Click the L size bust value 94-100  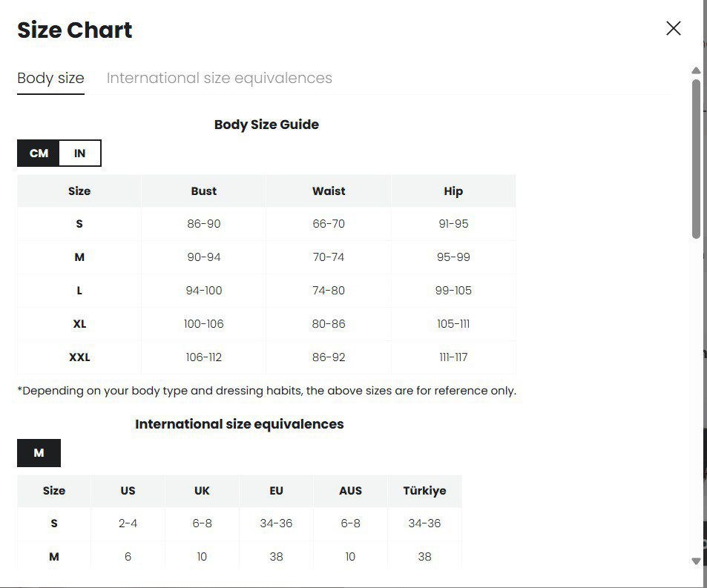pos(203,291)
